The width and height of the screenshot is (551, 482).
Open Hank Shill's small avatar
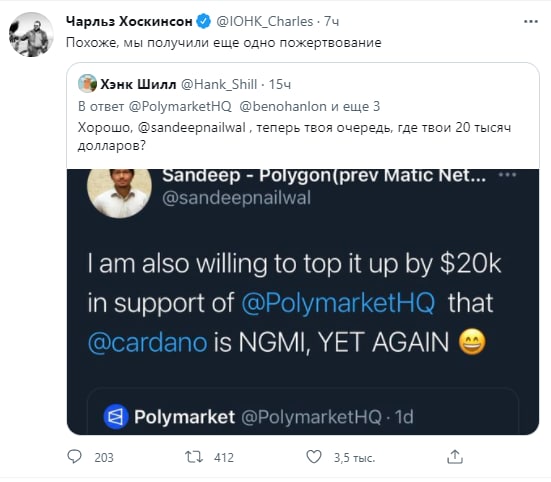pos(87,84)
